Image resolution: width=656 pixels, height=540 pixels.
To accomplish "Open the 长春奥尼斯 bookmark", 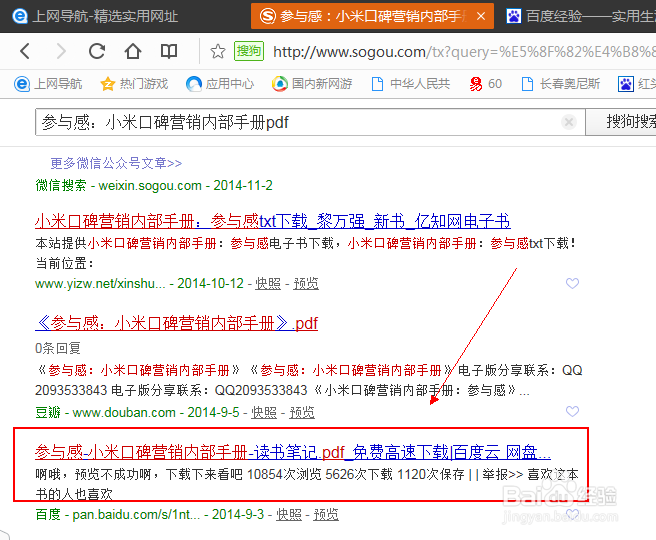I will (561, 84).
